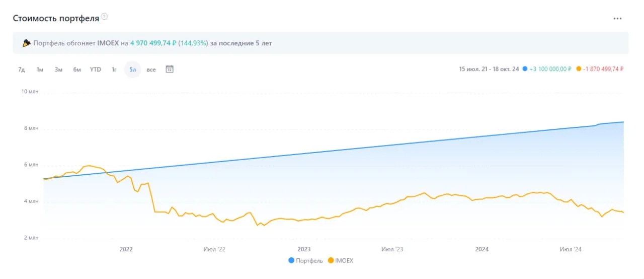Select the 1м time range

tap(40, 69)
